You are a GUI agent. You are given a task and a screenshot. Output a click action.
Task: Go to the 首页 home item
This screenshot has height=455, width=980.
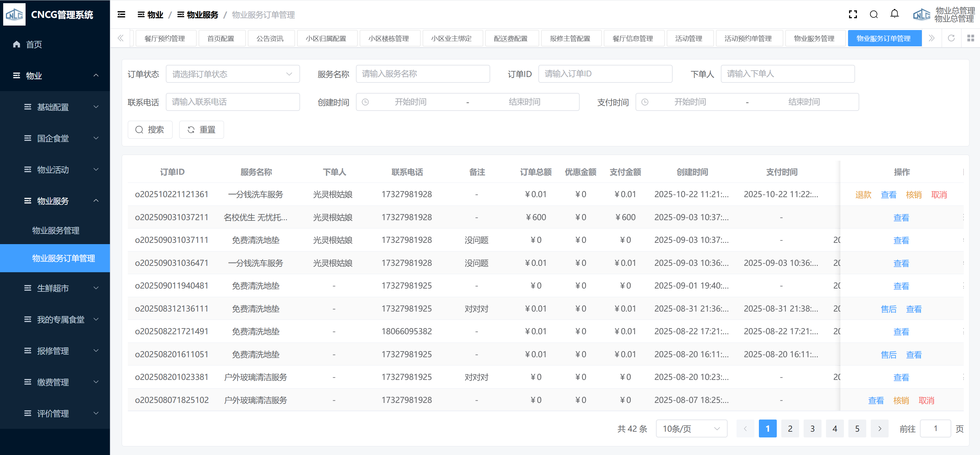pyautogui.click(x=34, y=44)
